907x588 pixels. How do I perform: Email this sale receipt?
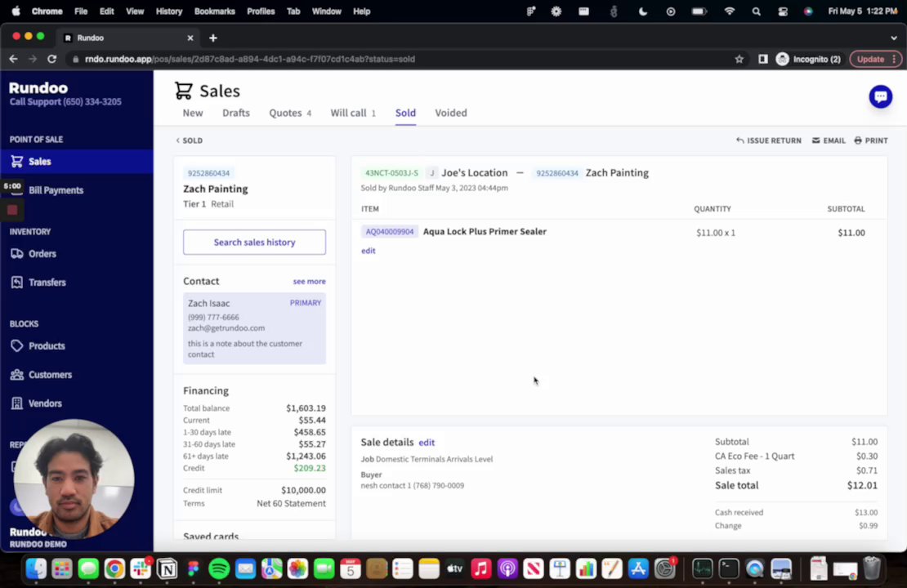tap(829, 140)
